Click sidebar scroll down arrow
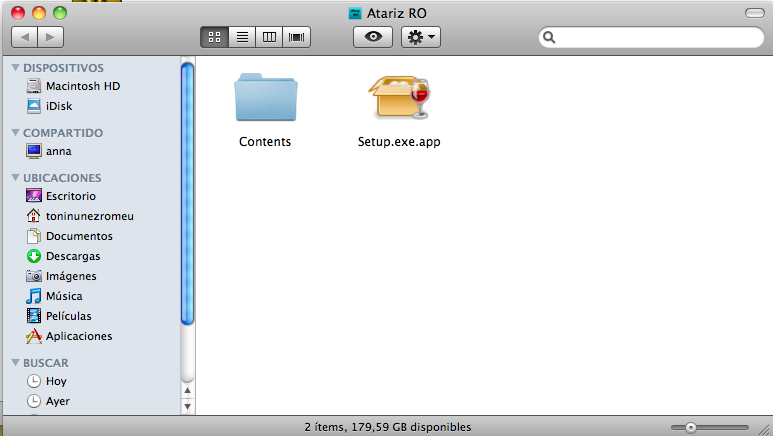This screenshot has width=773, height=436. [x=187, y=406]
